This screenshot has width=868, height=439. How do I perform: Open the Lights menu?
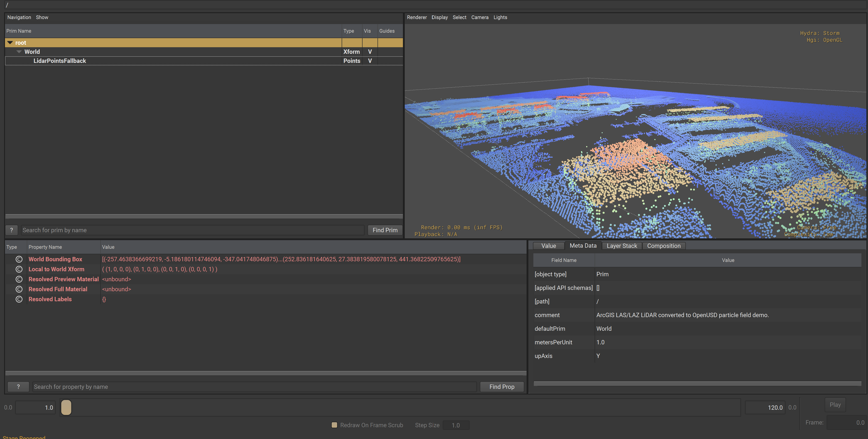pyautogui.click(x=500, y=17)
